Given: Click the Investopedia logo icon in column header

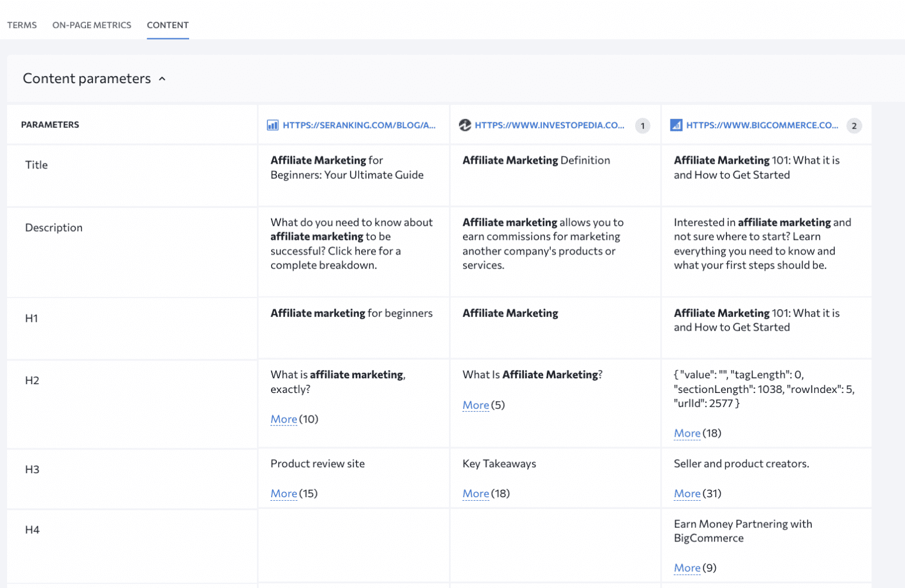Looking at the screenshot, I should 465,125.
